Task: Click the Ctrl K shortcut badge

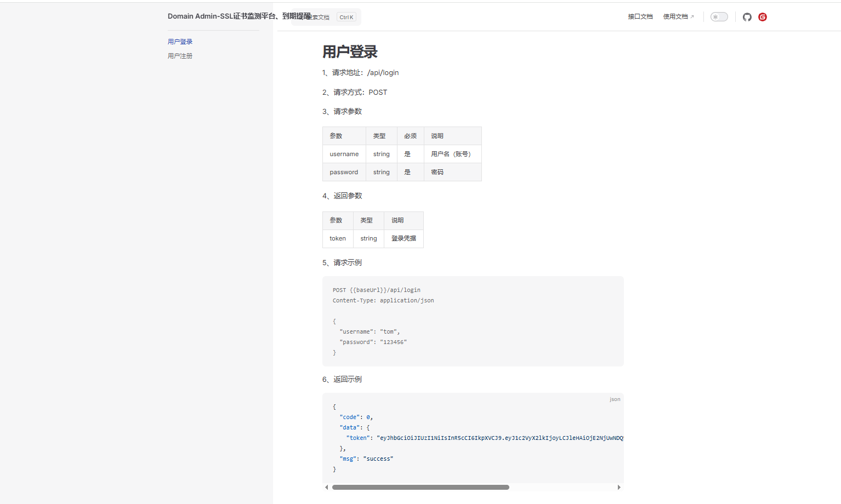Action: point(346,17)
